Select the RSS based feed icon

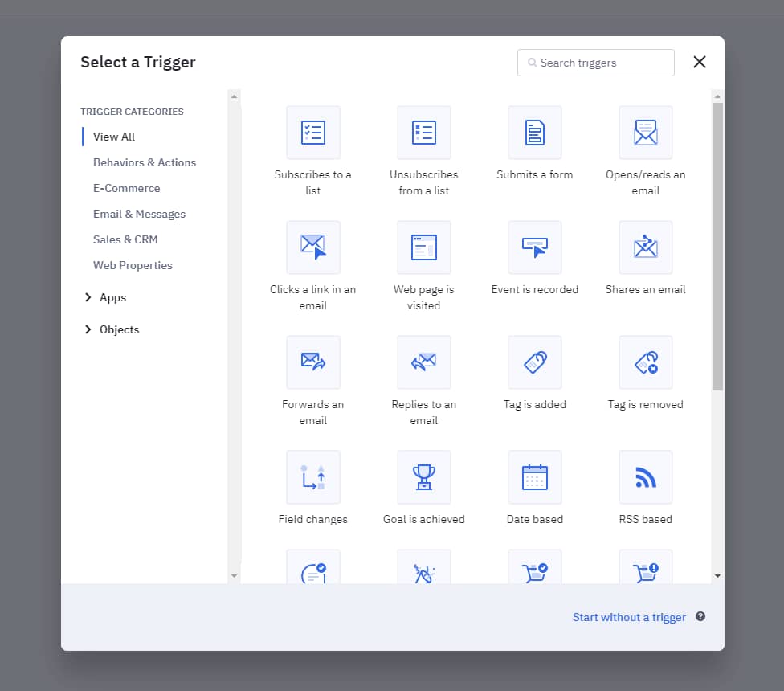pyautogui.click(x=646, y=477)
